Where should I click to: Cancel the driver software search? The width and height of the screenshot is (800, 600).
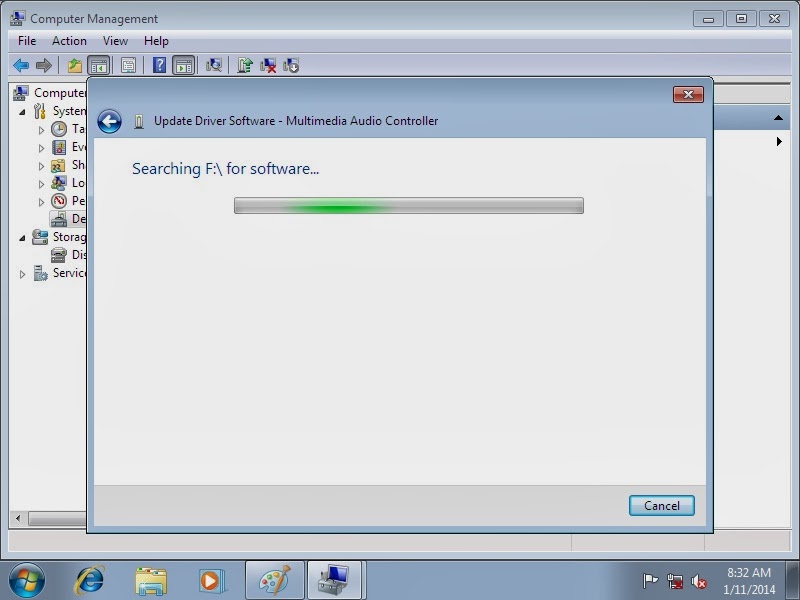pos(662,506)
